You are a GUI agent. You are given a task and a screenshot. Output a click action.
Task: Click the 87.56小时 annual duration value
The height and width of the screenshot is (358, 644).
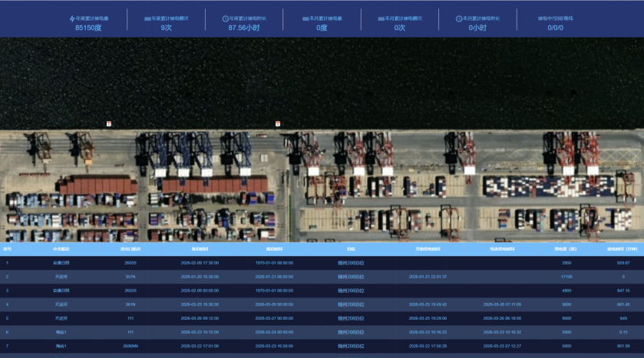point(243,28)
